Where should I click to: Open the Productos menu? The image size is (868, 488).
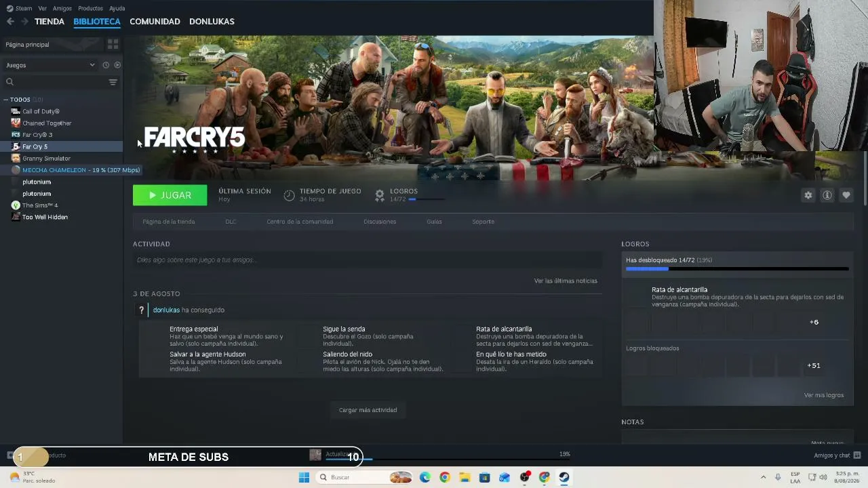point(90,8)
